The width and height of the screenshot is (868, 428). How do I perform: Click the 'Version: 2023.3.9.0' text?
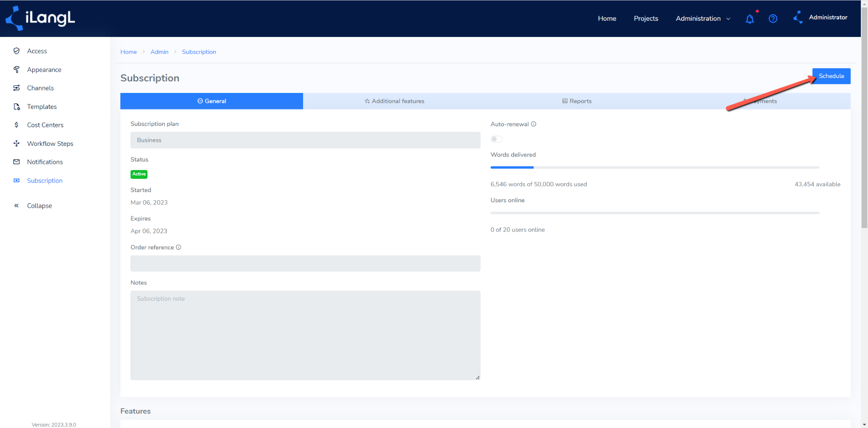coord(54,425)
